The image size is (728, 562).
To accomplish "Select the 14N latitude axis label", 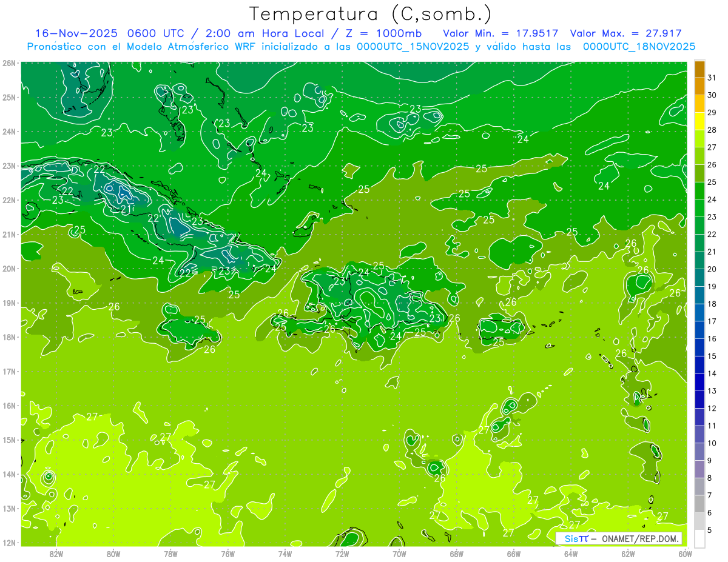I will click(x=9, y=474).
